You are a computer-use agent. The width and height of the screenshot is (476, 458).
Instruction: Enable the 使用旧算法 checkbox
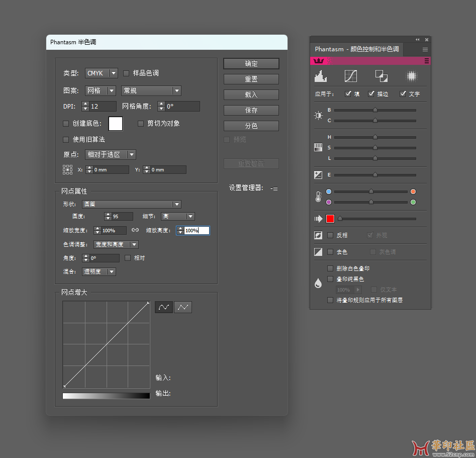click(x=65, y=140)
